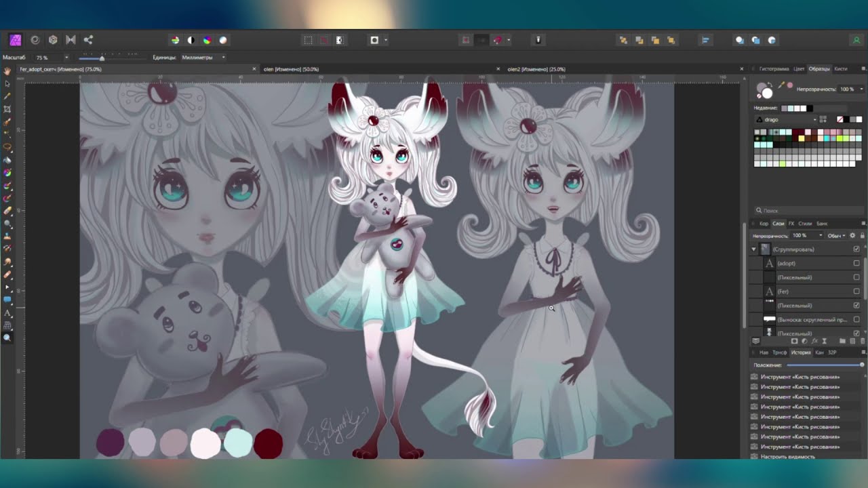Toggle visibility of pixel layer below (Fer)
This screenshot has width=868, height=488.
[x=856, y=306]
